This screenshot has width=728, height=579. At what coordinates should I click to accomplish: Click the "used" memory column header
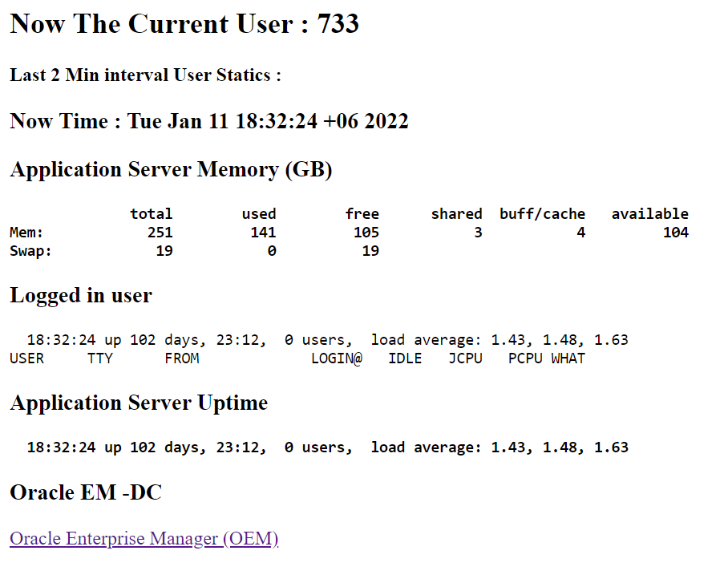258,214
